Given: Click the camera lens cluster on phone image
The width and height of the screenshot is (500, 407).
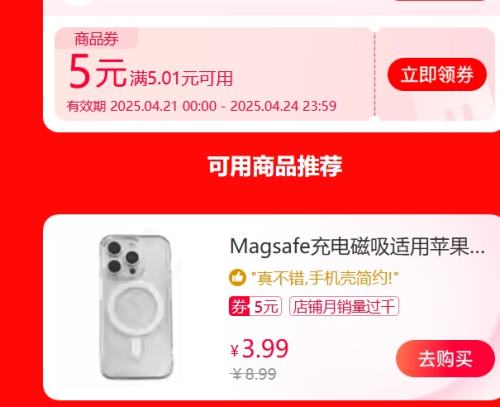Looking at the screenshot, I should (123, 258).
